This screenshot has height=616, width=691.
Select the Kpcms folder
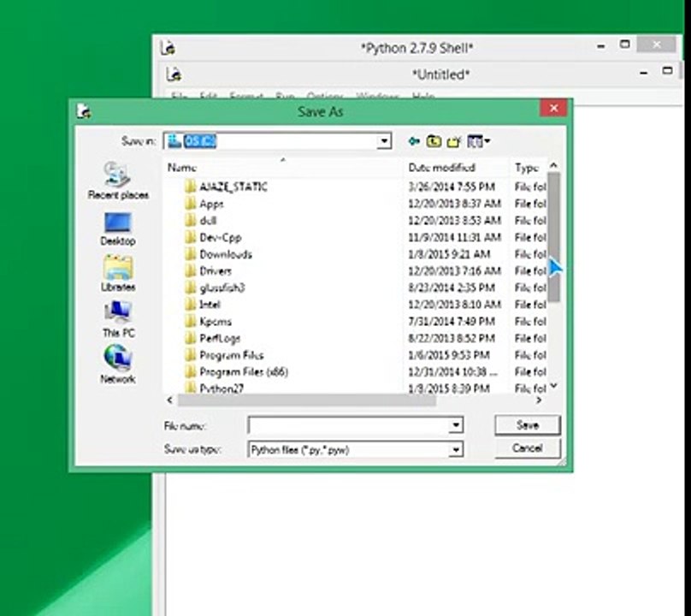pyautogui.click(x=215, y=322)
